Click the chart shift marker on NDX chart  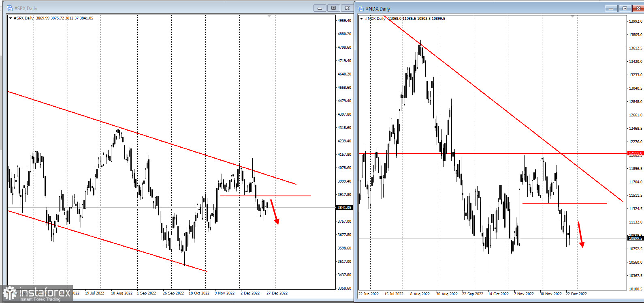[572, 16]
